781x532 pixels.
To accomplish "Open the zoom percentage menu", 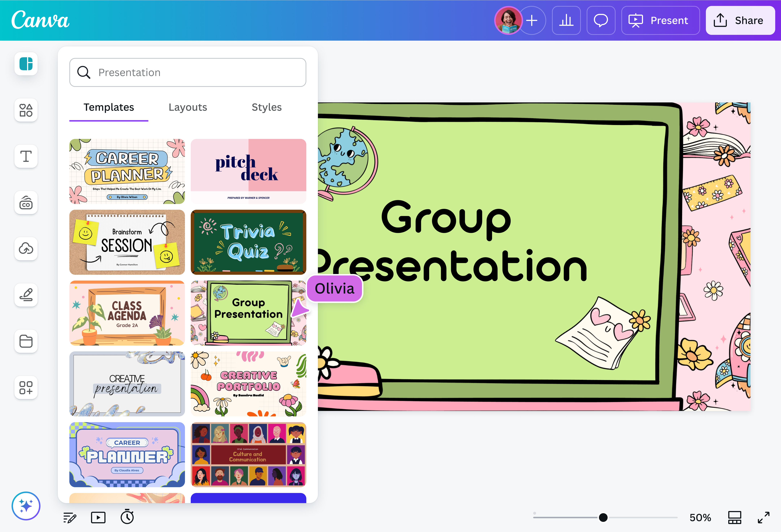I will pos(700,517).
